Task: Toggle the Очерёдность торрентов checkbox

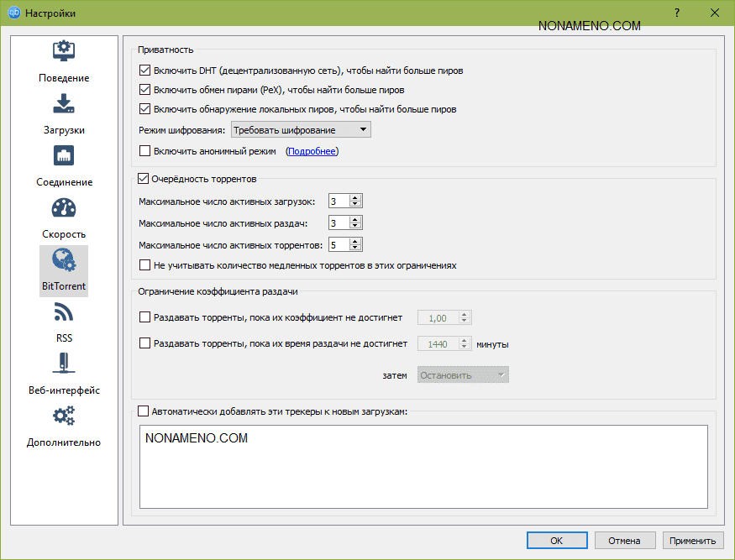Action: [x=142, y=179]
